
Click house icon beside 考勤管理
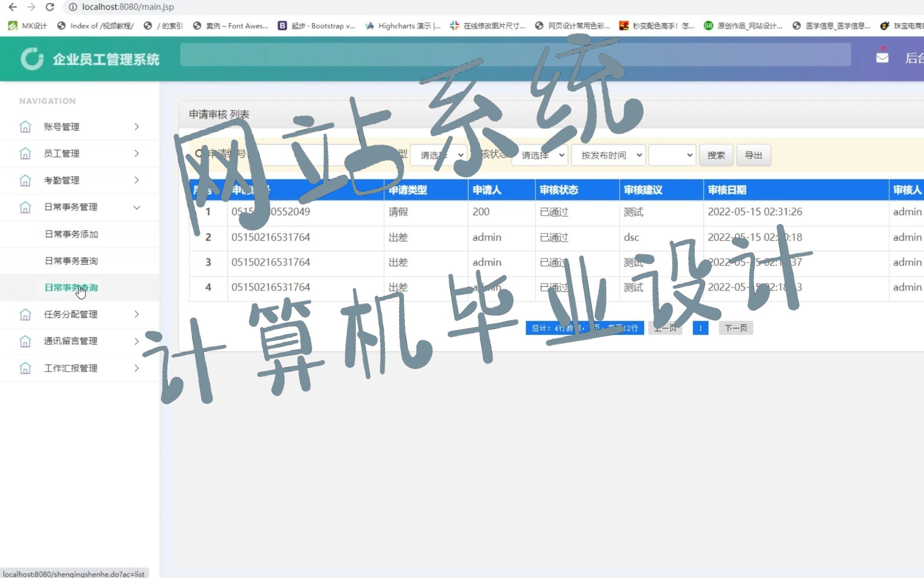pyautogui.click(x=25, y=180)
